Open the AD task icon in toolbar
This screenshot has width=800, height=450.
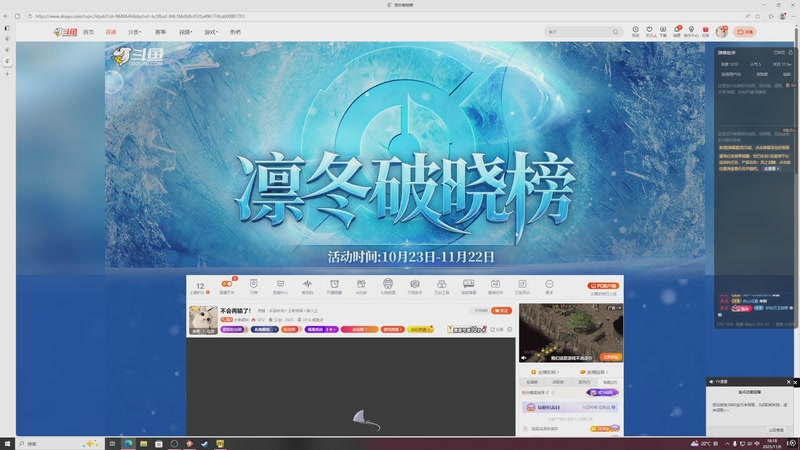[495, 286]
